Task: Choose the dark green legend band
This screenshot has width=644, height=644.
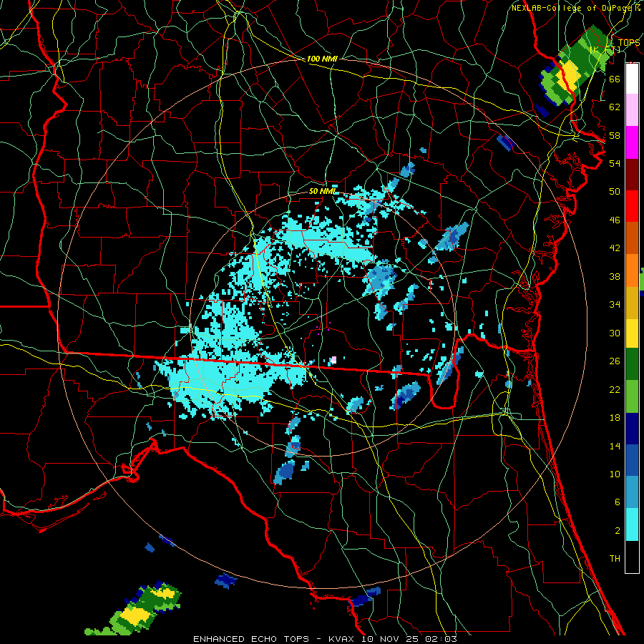Action: 632,364
